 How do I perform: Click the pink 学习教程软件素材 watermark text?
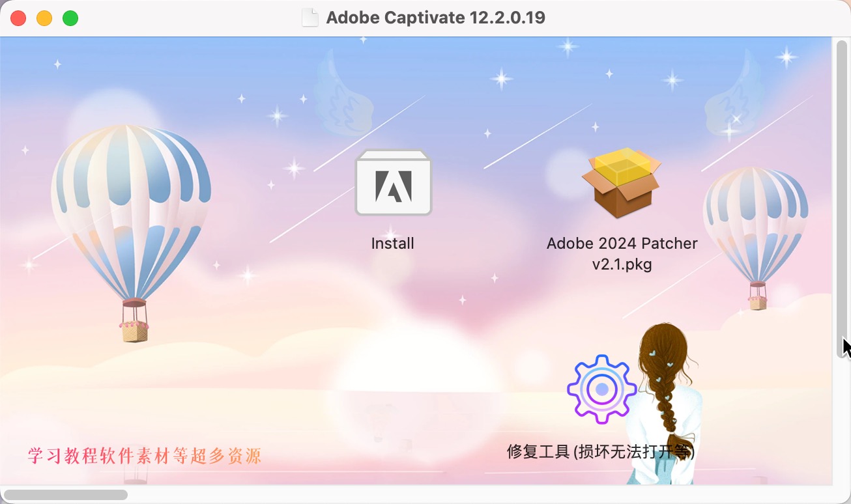(x=145, y=455)
